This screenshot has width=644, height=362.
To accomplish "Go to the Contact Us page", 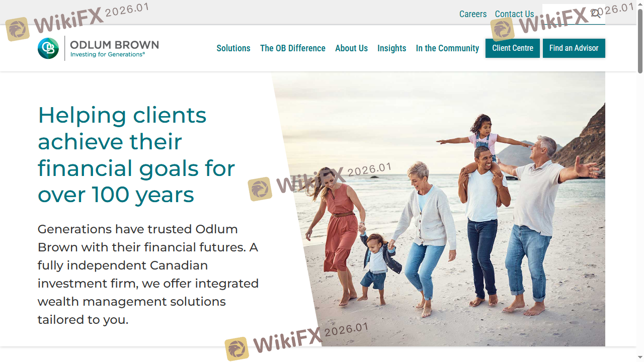I will (514, 14).
